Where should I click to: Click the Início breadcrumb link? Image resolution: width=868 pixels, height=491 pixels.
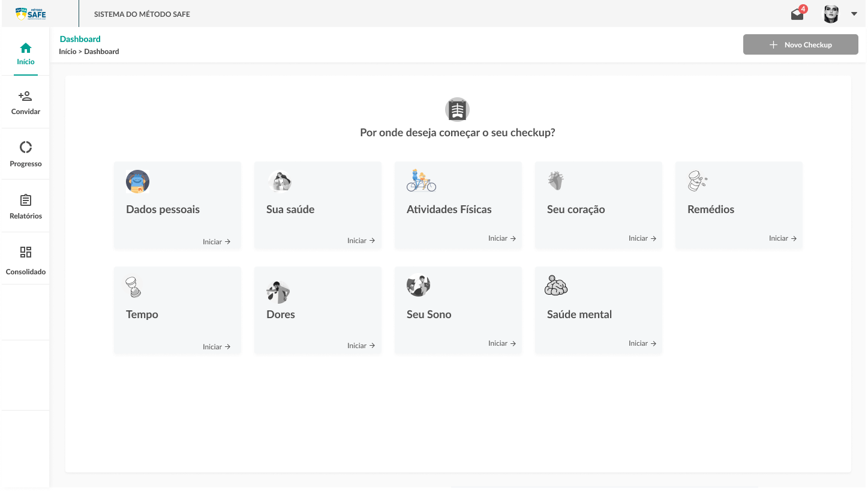(x=68, y=52)
